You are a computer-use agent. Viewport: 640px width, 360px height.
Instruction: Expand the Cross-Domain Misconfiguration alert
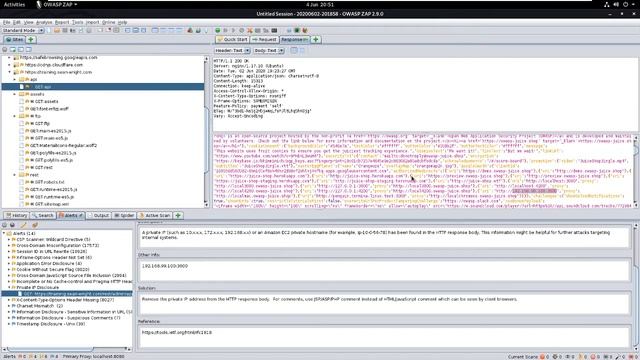click(x=9, y=246)
